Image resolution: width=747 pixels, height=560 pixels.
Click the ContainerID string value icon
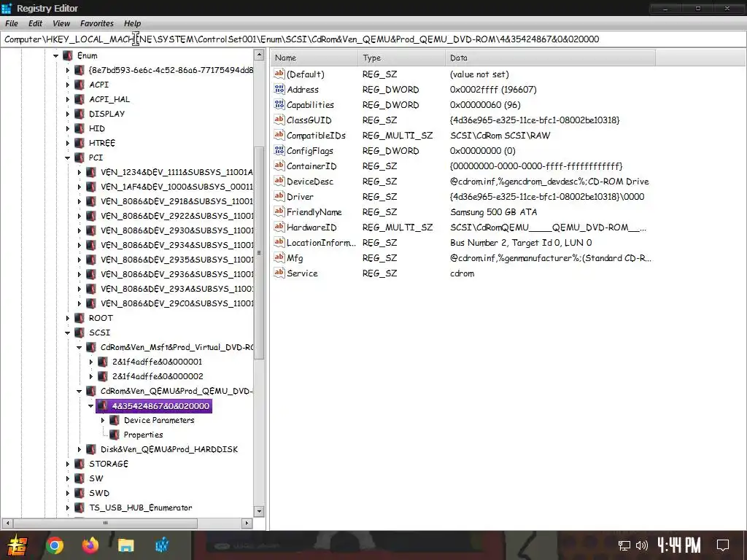point(279,166)
